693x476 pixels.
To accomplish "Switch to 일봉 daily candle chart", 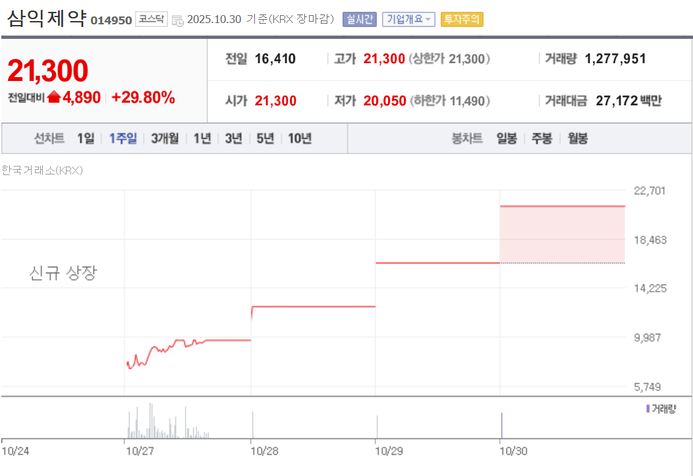I will coord(506,139).
